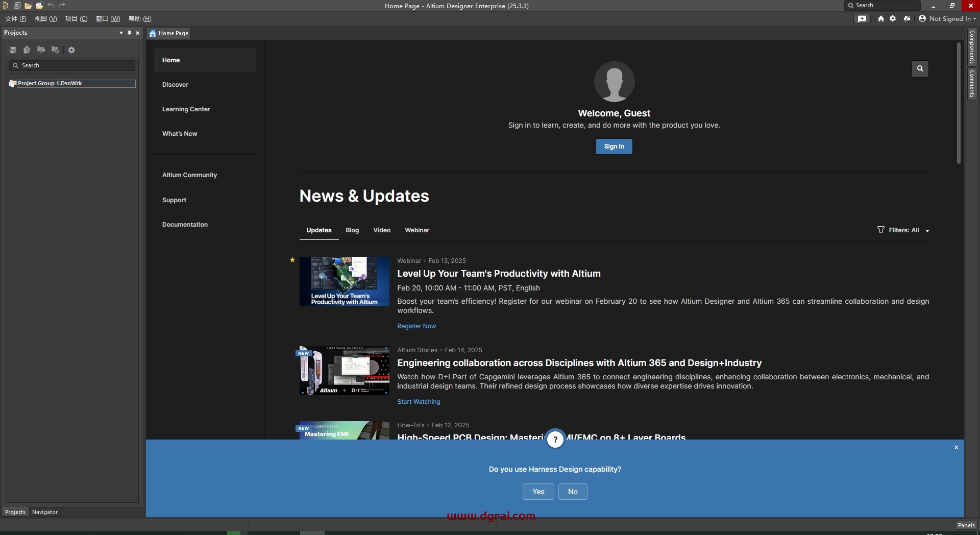Open the 窗口 (W) menu

[x=108, y=19]
